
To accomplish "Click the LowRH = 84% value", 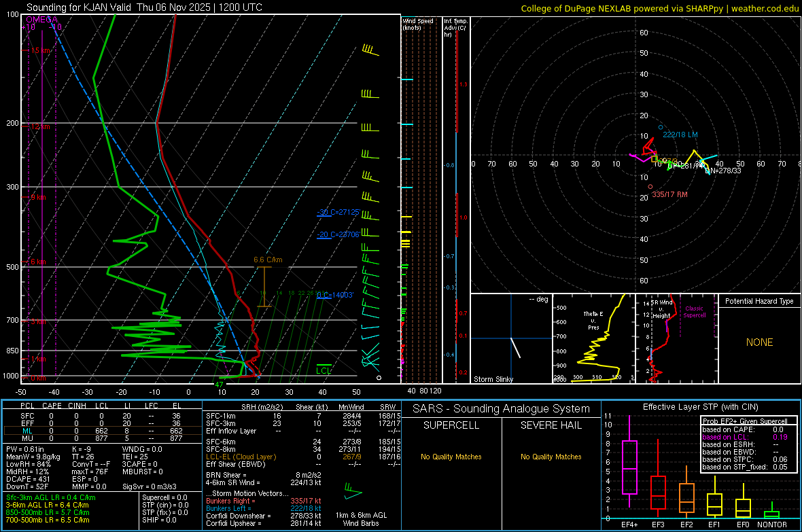I will pyautogui.click(x=28, y=464).
